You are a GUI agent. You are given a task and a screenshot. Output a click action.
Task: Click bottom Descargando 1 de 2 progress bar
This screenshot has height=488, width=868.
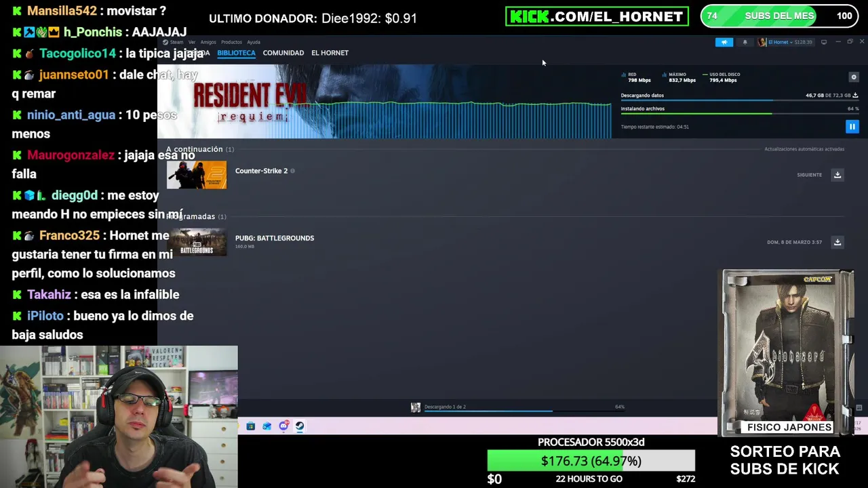[524, 411]
